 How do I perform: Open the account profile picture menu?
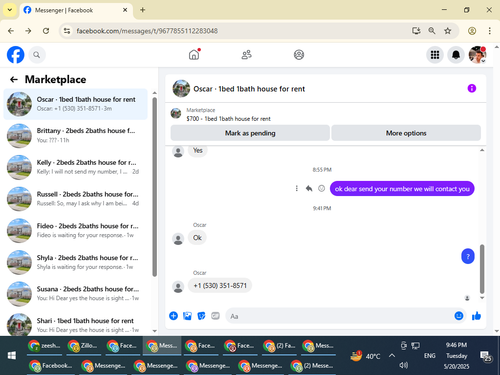pyautogui.click(x=477, y=55)
